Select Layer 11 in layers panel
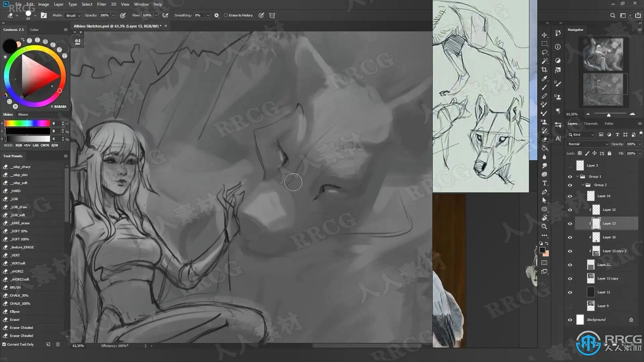The height and width of the screenshot is (362, 644). (604, 292)
